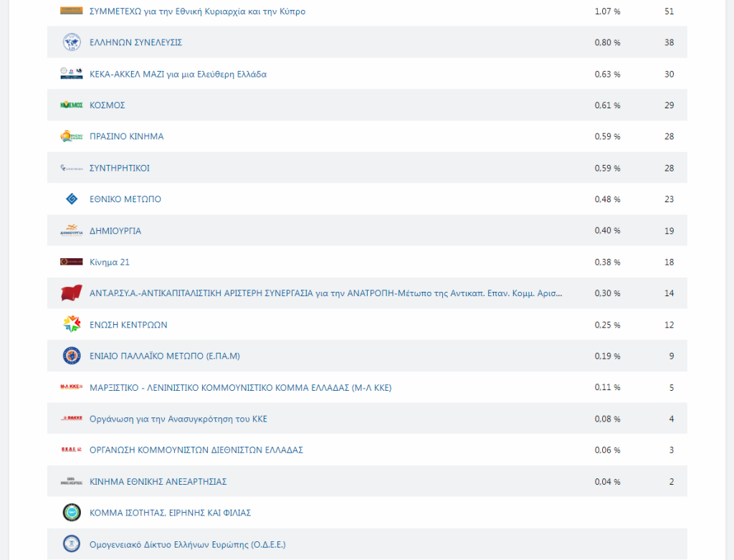Open the Μ-Λ ΚΚΕ party link
Image resolution: width=734 pixels, height=560 pixels.
[x=240, y=388]
